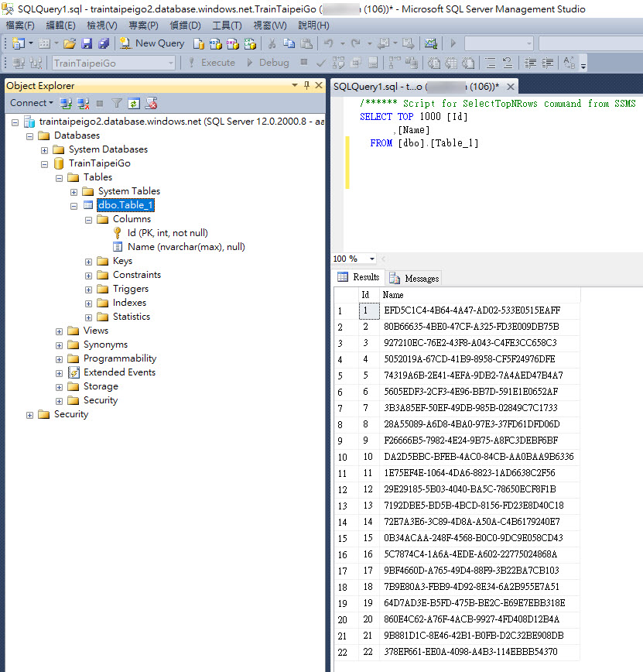Switch to the Results tab
This screenshot has width=643, height=672.
tap(358, 277)
